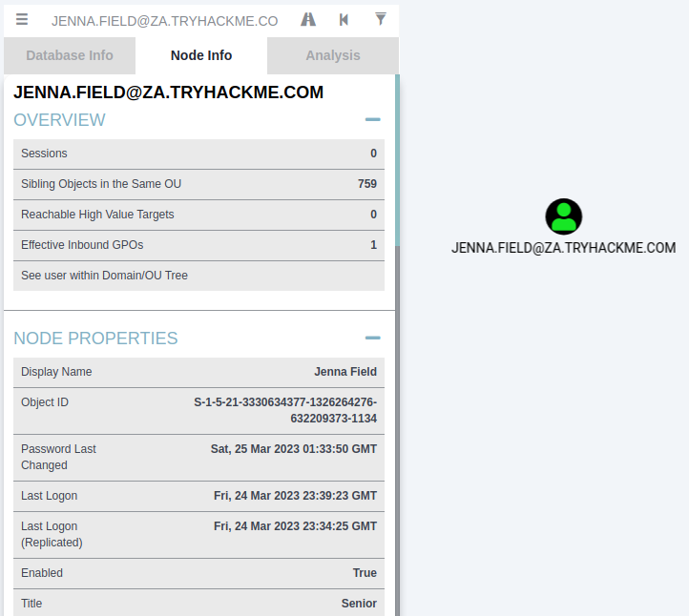Click Reachable High Value Targets row
This screenshot has width=689, height=616.
point(198,215)
